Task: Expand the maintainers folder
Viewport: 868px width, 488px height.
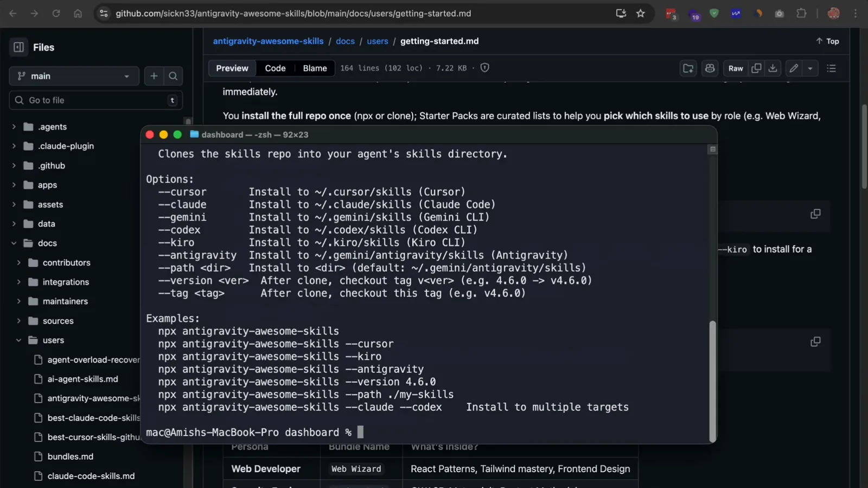Action: click(x=19, y=301)
